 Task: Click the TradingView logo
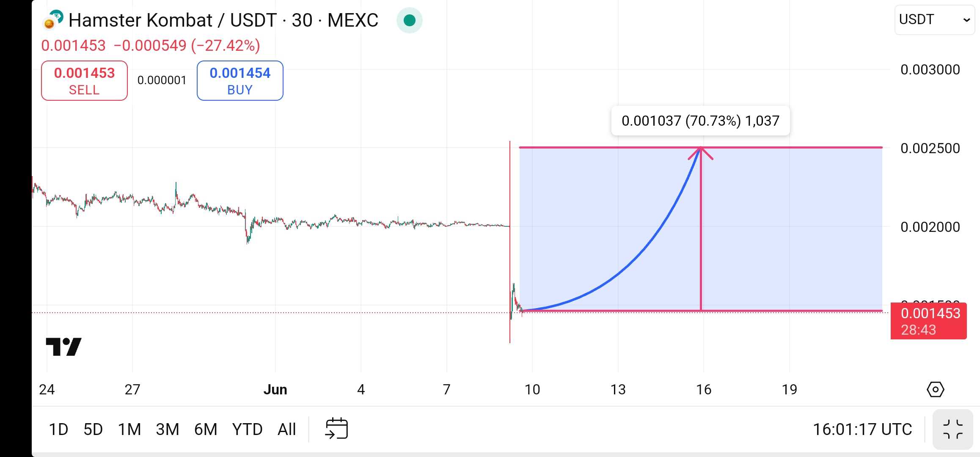63,347
